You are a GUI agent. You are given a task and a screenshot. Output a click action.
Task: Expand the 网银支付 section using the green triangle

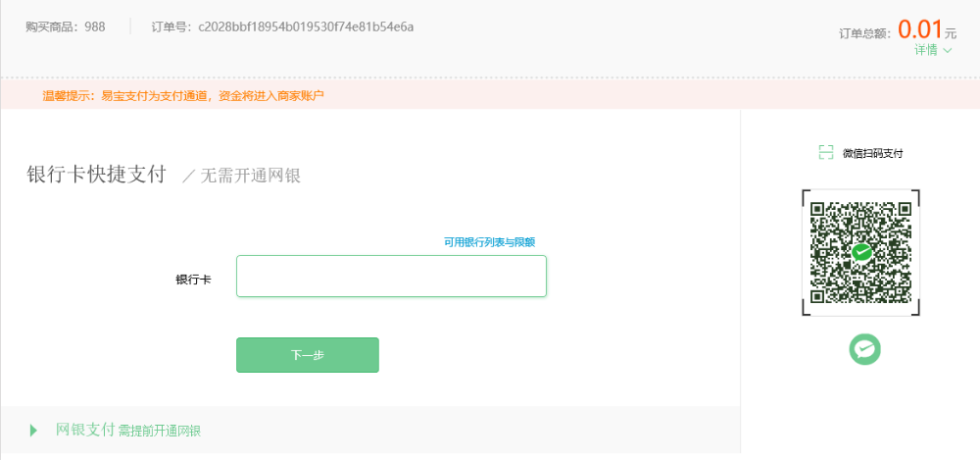[x=34, y=430]
